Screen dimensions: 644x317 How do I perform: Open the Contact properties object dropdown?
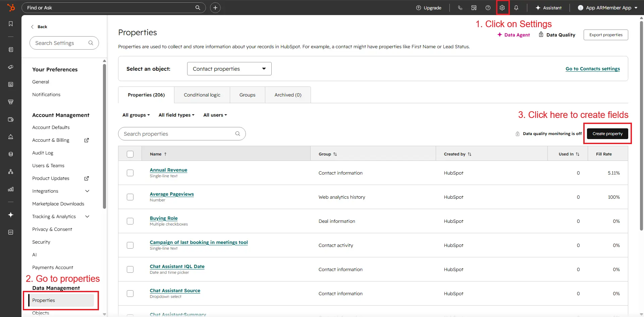pyautogui.click(x=229, y=69)
